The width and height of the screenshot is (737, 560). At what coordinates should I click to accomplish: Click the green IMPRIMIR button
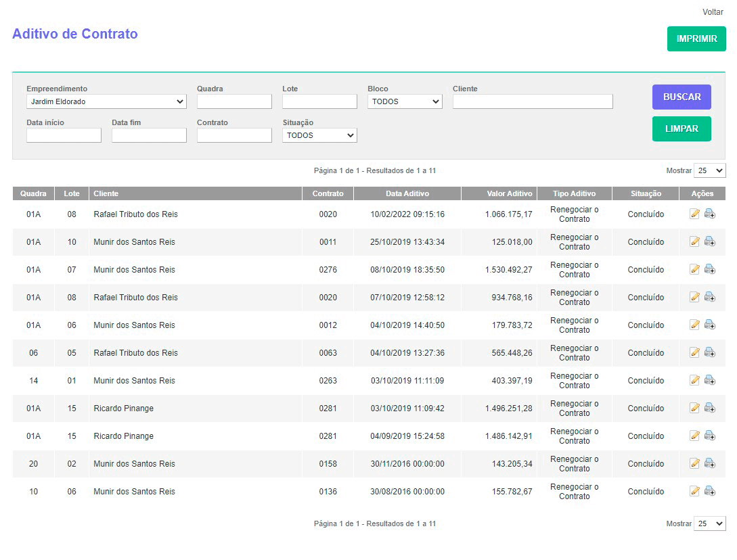[x=696, y=39]
